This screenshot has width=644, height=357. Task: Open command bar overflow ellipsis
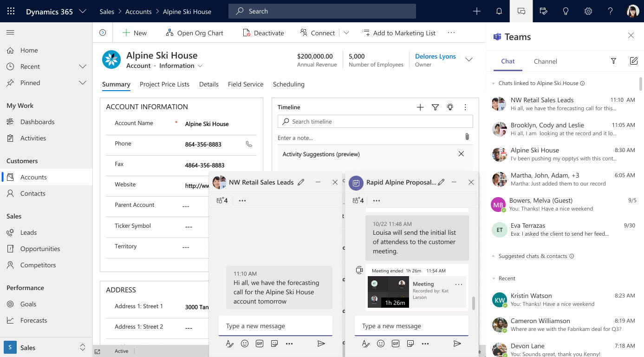coord(451,33)
